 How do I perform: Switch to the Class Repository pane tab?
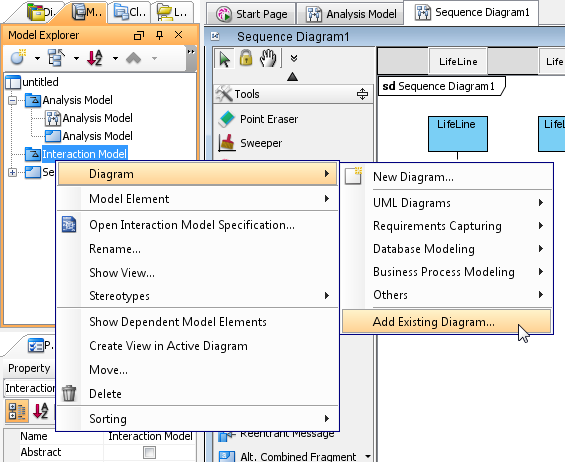tap(130, 13)
